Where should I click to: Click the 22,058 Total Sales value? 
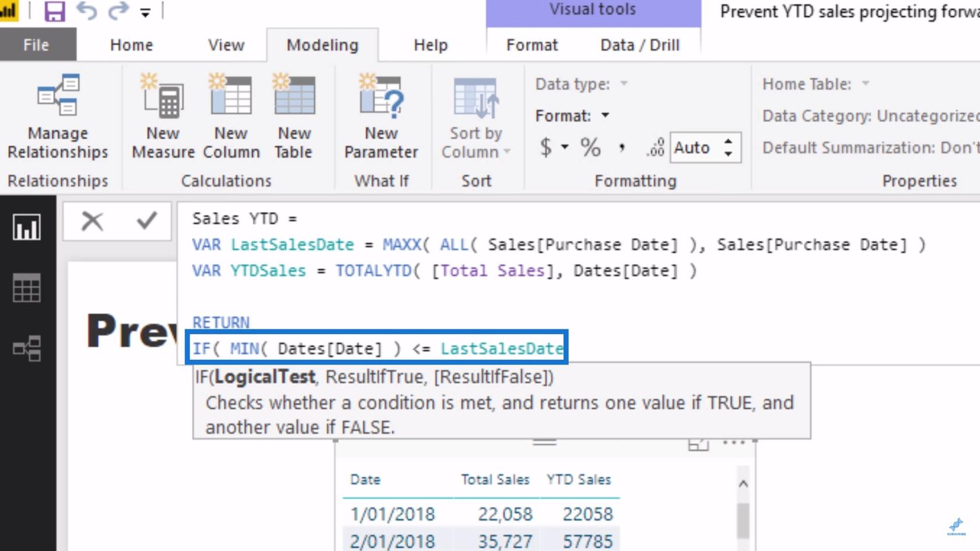tap(505, 514)
